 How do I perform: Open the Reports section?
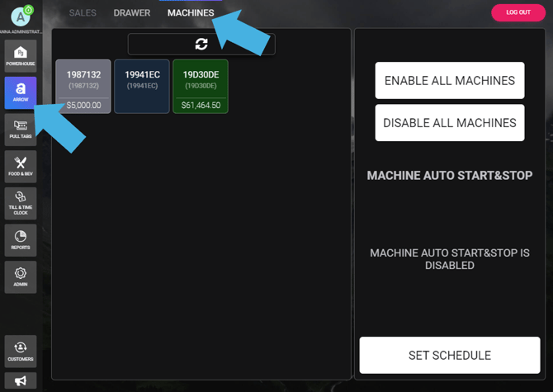(x=21, y=239)
